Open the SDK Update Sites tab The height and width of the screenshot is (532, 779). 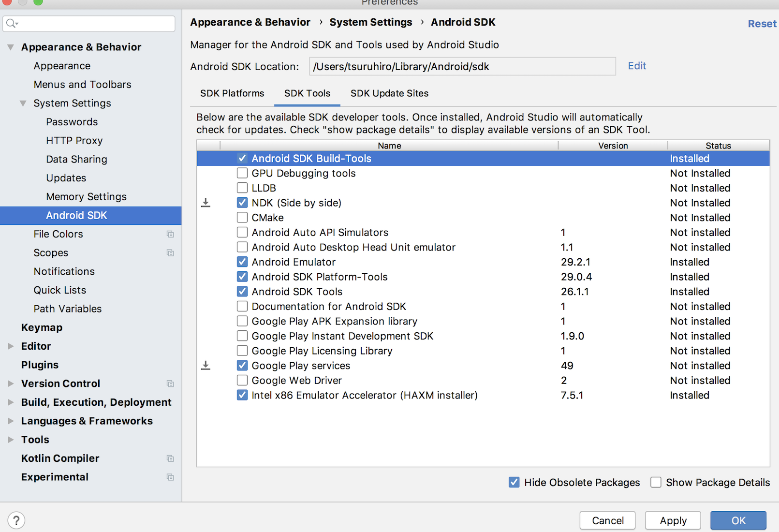pos(389,93)
